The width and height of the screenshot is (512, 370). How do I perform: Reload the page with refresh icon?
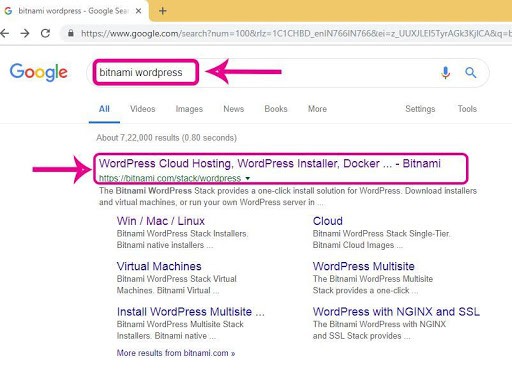tap(45, 33)
